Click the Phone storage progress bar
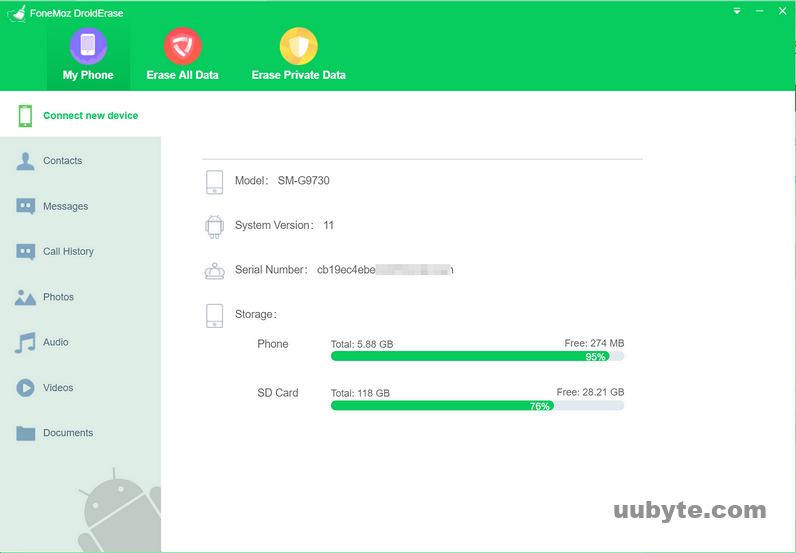The height and width of the screenshot is (553, 796). click(x=477, y=356)
